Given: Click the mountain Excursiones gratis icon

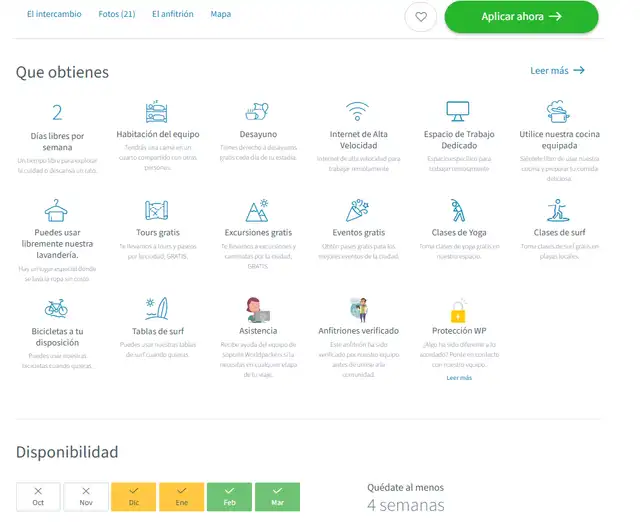Looking at the screenshot, I should [257, 210].
